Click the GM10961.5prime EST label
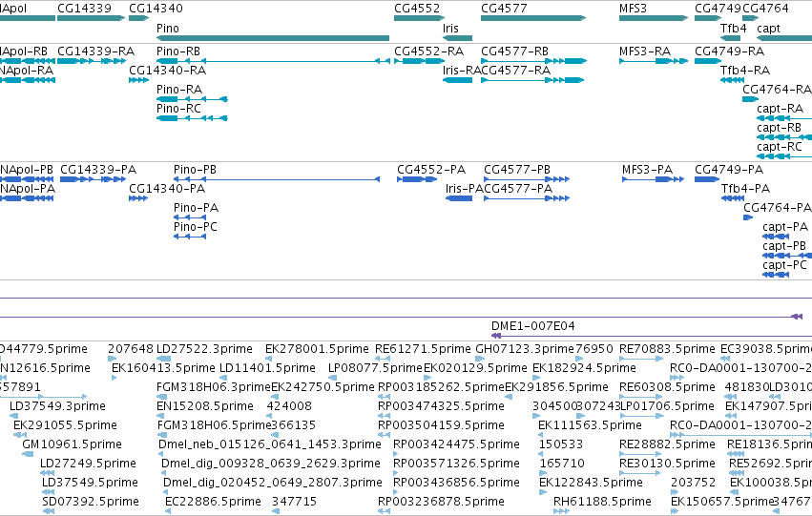Screen dimensions: 812x516 (72, 444)
